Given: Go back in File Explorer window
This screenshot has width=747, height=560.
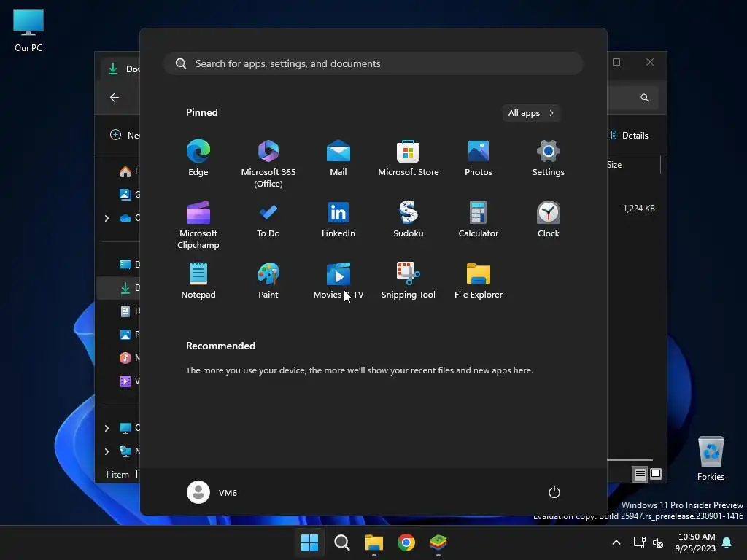Looking at the screenshot, I should point(115,98).
